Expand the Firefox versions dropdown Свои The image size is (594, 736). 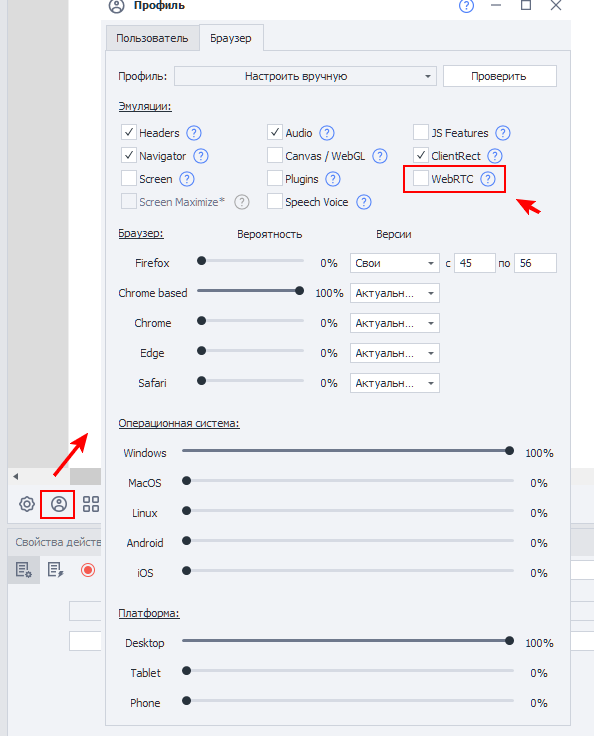[394, 263]
